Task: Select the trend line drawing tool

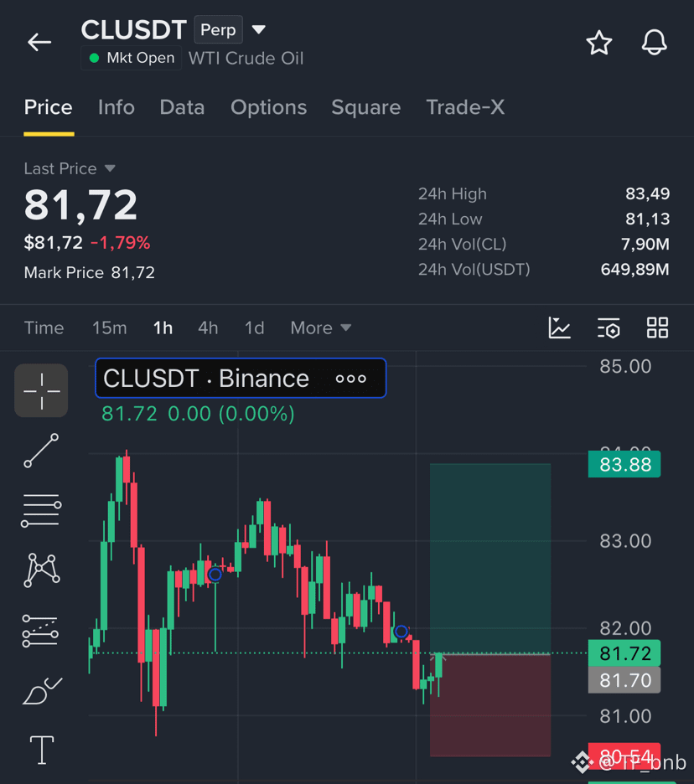Action: (x=41, y=451)
